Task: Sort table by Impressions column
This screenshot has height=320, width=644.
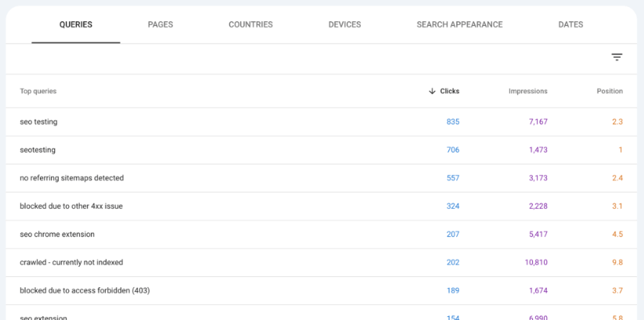Action: (527, 91)
